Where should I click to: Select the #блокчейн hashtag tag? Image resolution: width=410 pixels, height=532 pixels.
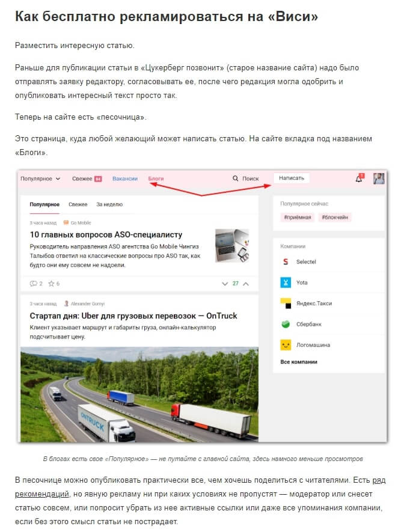coord(335,217)
